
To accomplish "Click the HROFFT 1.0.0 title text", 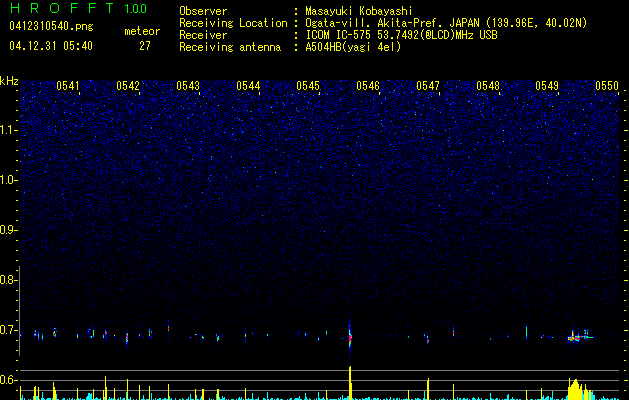I will tap(78, 8).
